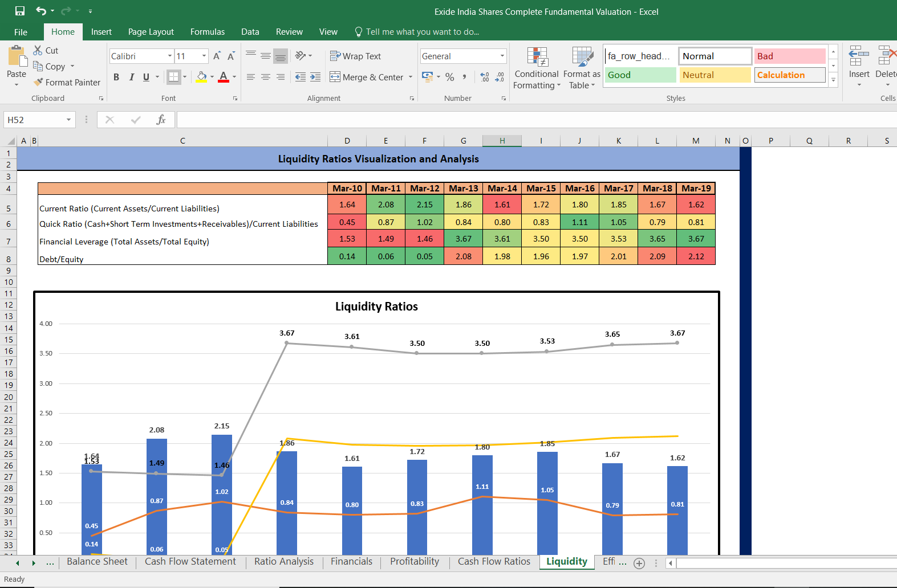
Task: Apply cell borders icon
Action: (174, 77)
